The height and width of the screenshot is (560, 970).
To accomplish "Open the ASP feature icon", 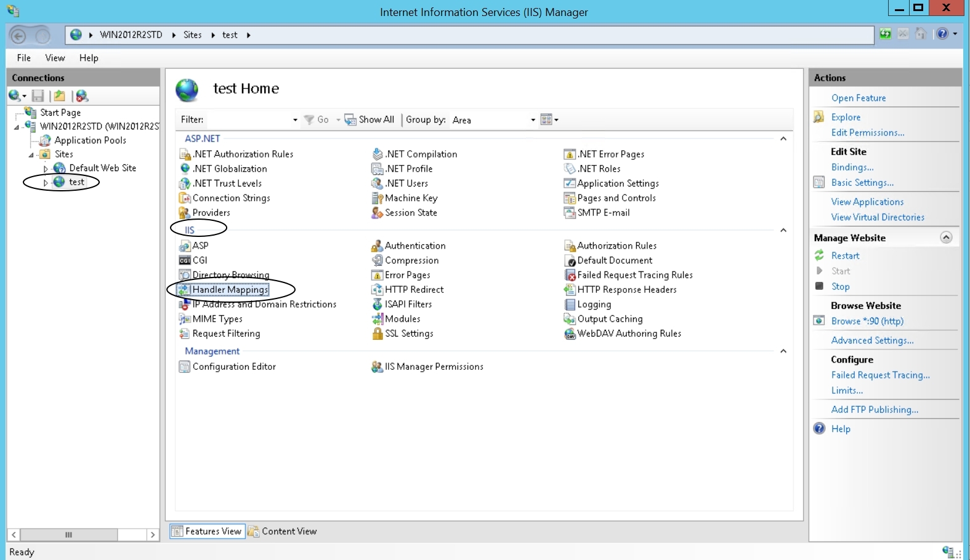I will pos(185,246).
